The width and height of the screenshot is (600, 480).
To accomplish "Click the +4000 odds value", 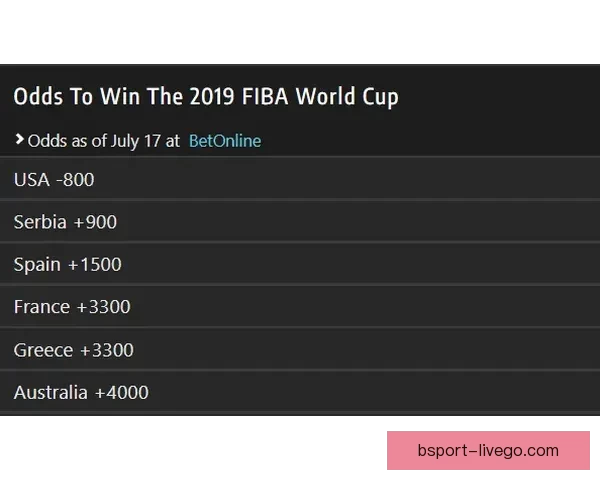I will [x=122, y=393].
